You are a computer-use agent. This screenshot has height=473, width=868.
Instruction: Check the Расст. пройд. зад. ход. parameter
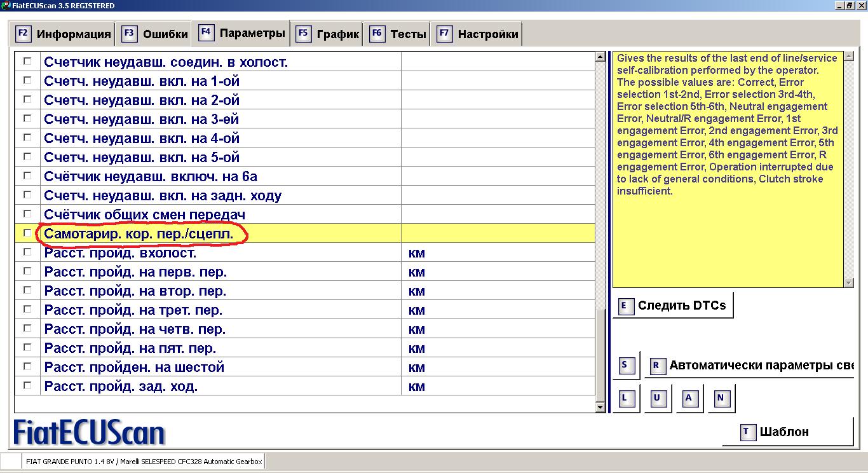(x=27, y=386)
